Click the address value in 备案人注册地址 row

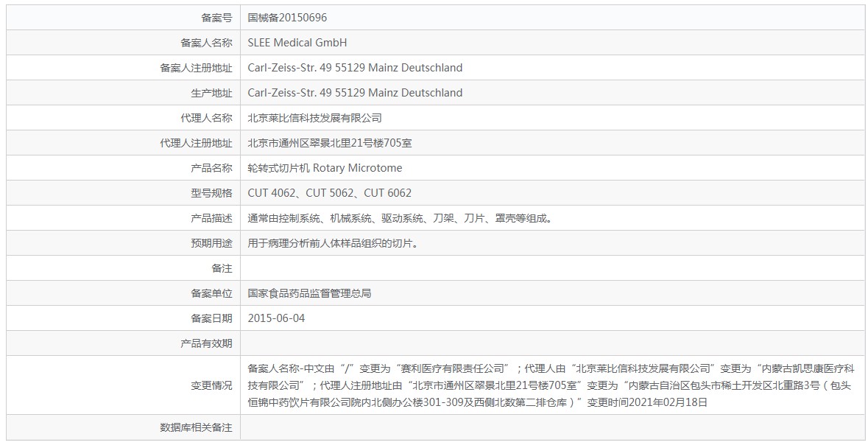[355, 68]
